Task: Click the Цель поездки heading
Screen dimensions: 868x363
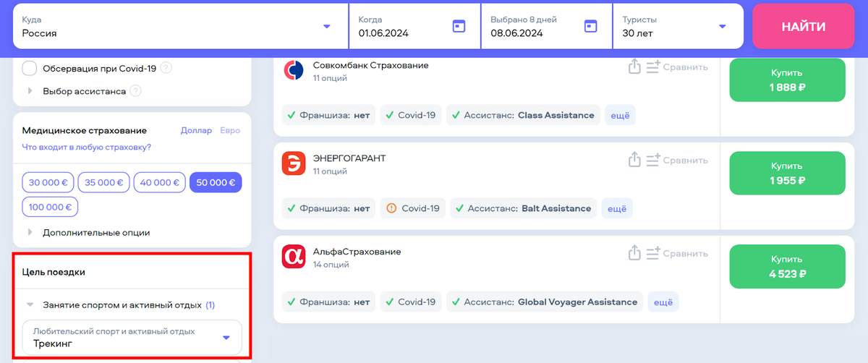Action: [54, 272]
